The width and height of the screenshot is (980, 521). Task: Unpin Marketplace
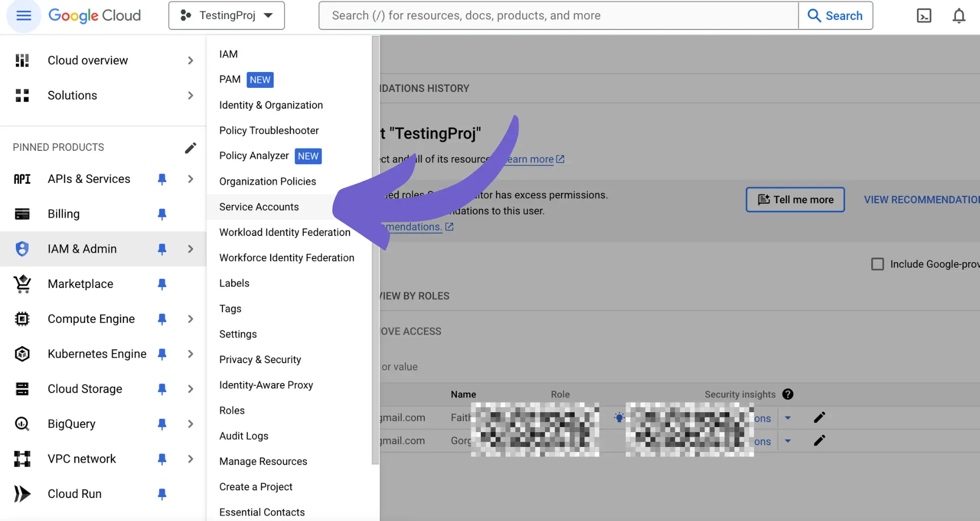pos(162,284)
